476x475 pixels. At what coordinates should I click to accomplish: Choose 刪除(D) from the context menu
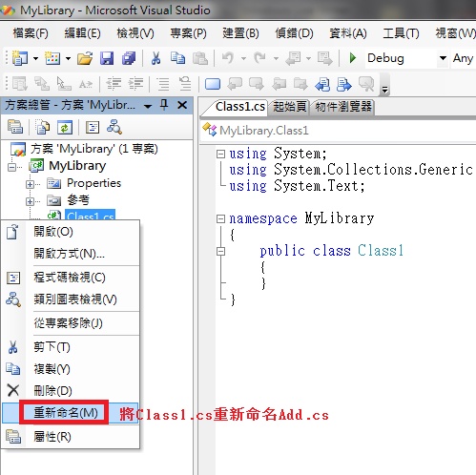point(71,391)
